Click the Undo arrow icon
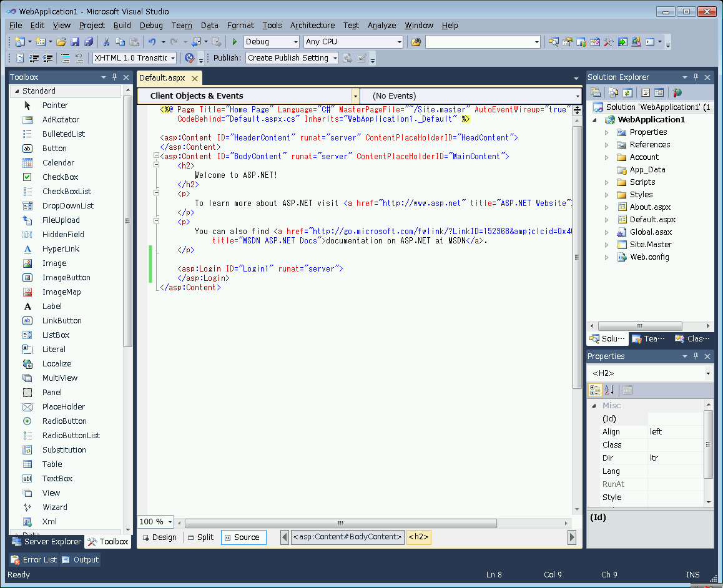This screenshot has width=723, height=588. (152, 42)
